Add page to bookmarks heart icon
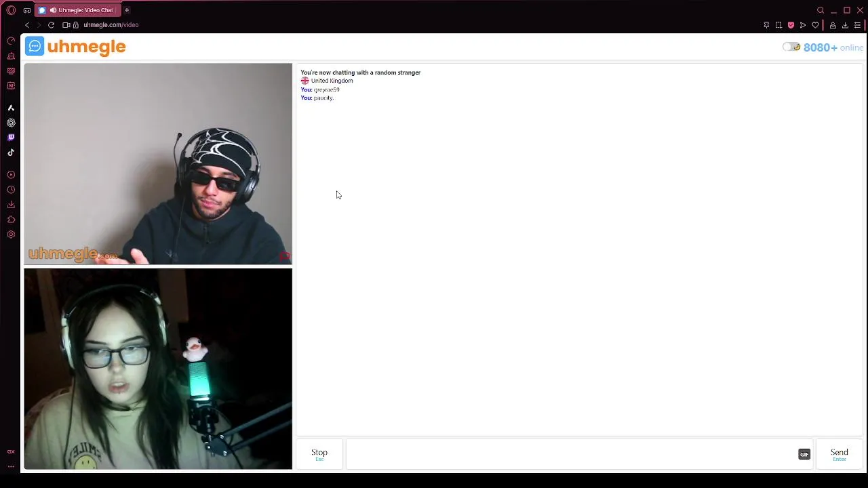This screenshot has height=488, width=868. point(815,25)
